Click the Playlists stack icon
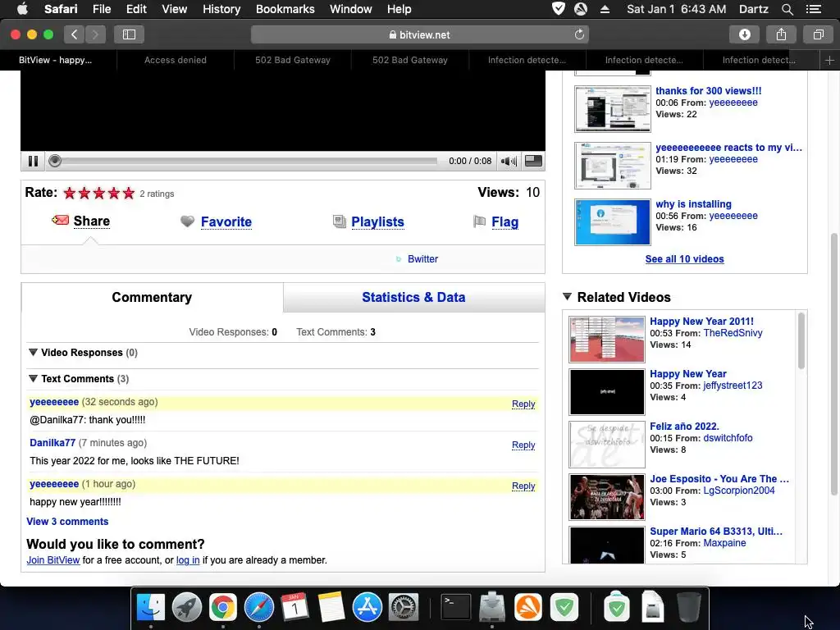The height and width of the screenshot is (630, 840). [339, 221]
